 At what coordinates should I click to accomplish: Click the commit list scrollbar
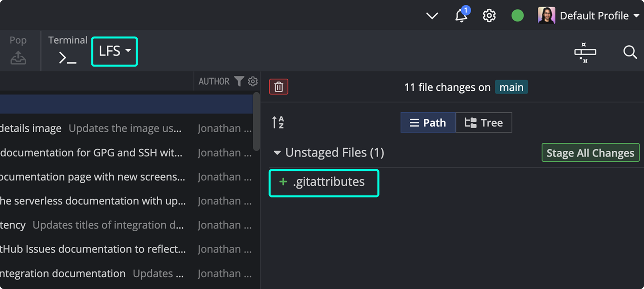(x=256, y=121)
